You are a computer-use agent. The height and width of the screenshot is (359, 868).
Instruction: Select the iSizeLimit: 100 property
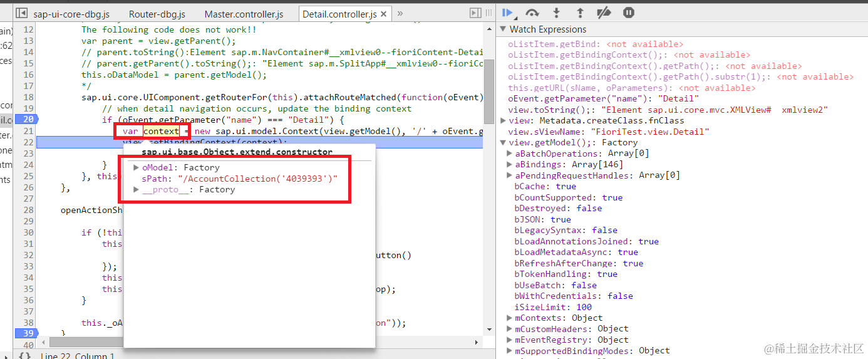[x=553, y=307]
